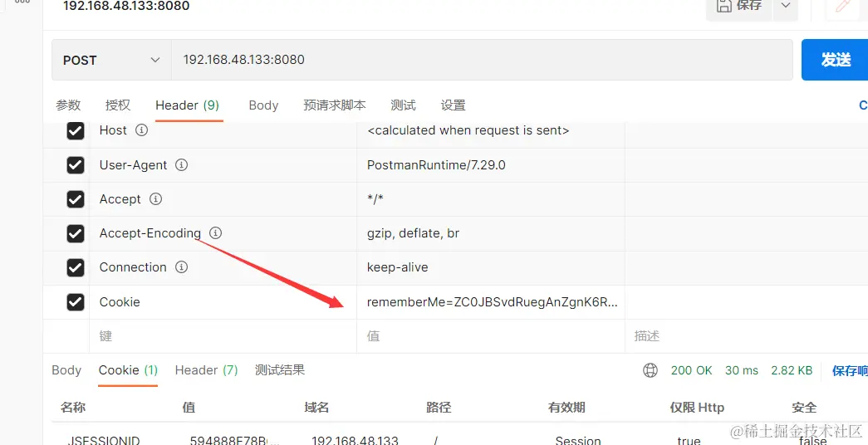Click the Accept header info icon
The image size is (868, 445).
[155, 198]
